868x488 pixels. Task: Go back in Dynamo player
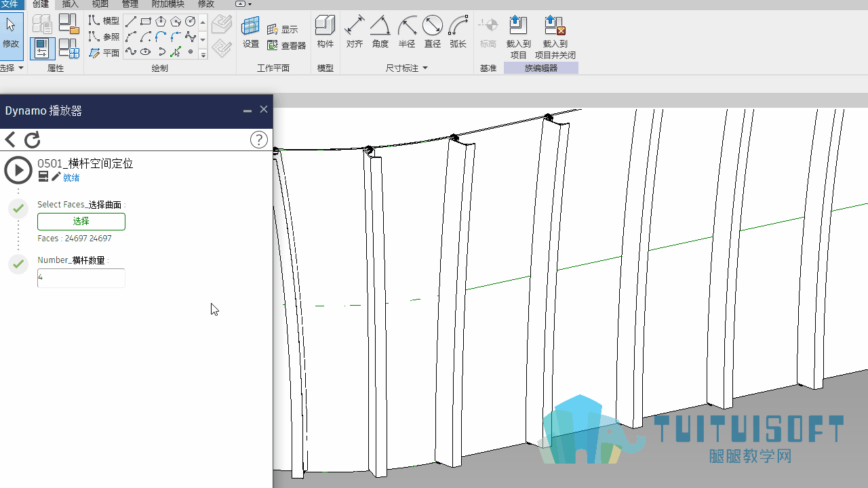pos(10,140)
